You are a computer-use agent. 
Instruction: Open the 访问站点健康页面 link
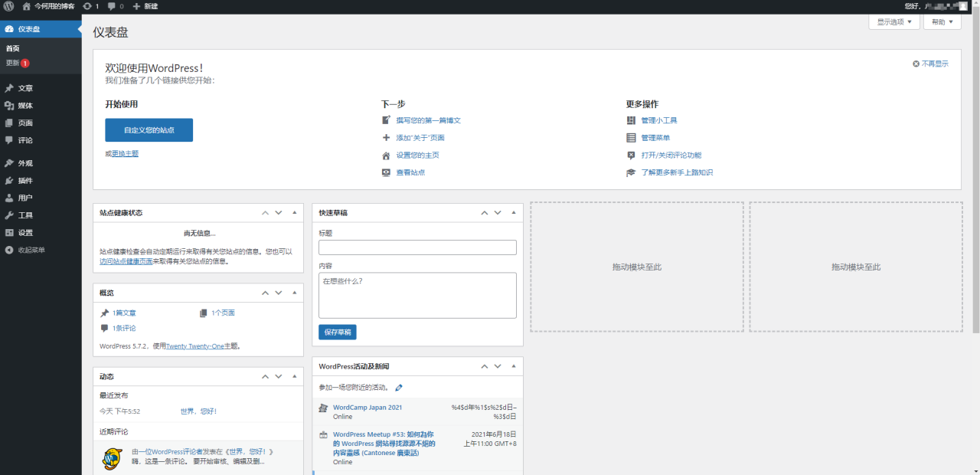[x=126, y=261]
